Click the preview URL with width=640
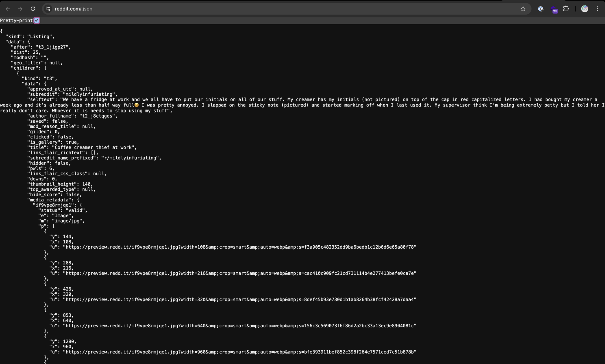The width and height of the screenshot is (605, 364). tap(239, 326)
